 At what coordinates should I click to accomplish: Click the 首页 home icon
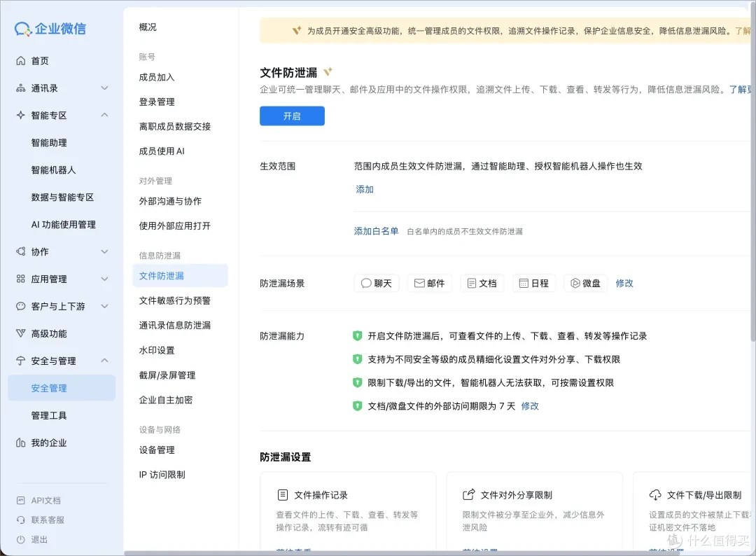[x=21, y=61]
